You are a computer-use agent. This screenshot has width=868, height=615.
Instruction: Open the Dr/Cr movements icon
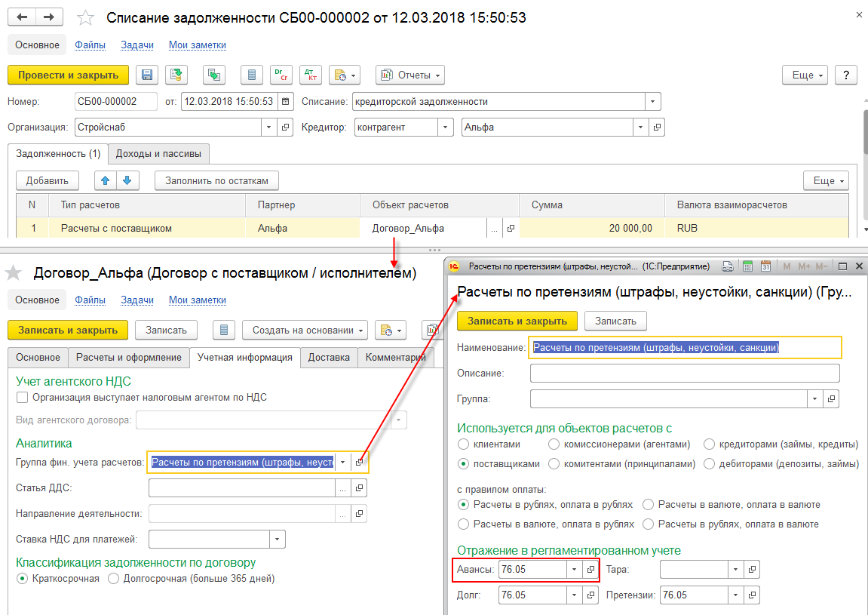pyautogui.click(x=281, y=75)
